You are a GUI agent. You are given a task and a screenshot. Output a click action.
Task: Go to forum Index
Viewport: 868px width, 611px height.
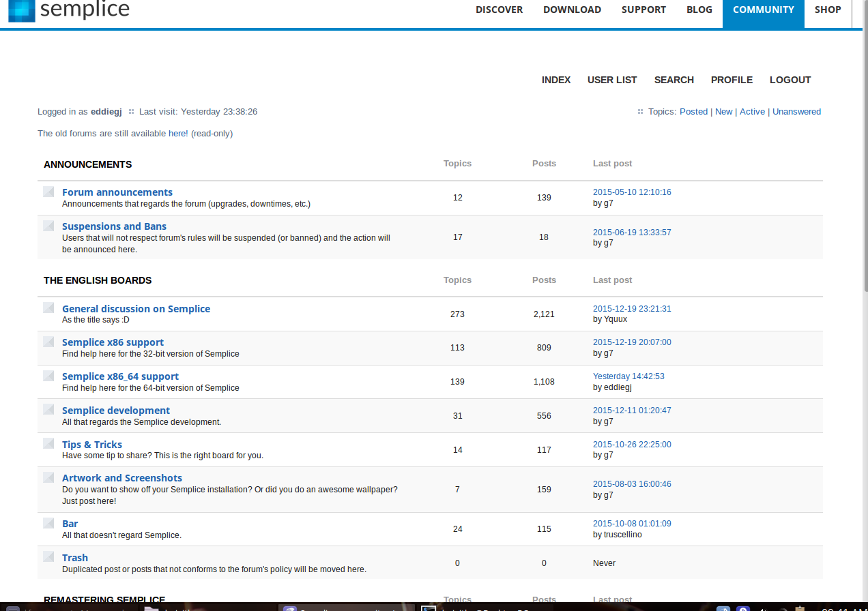(556, 80)
